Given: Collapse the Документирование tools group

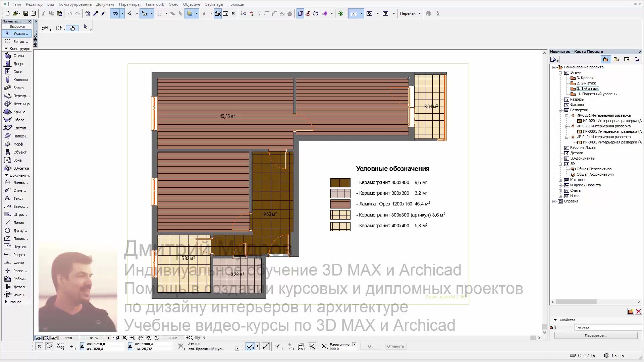Looking at the screenshot, I should (6, 175).
